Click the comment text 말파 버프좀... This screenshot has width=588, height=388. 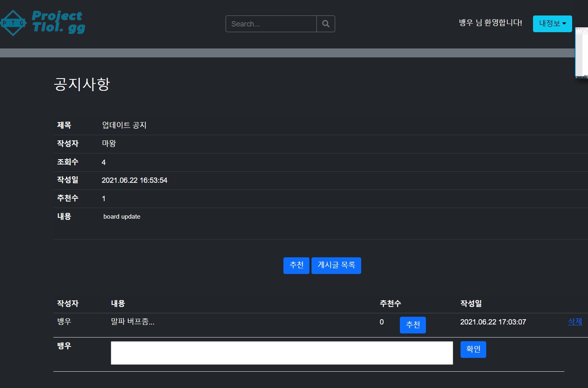133,321
